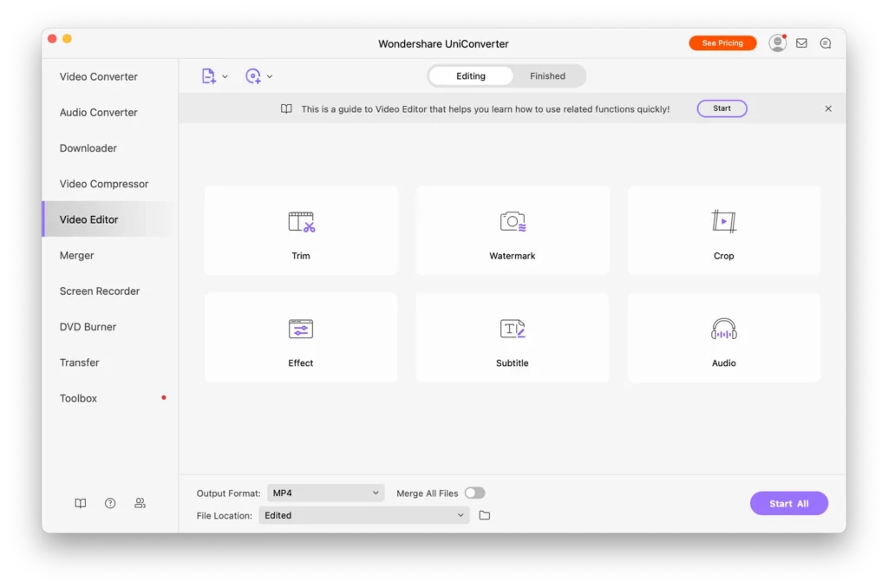The image size is (888, 588).
Task: Open the Merger section
Action: (x=110, y=256)
